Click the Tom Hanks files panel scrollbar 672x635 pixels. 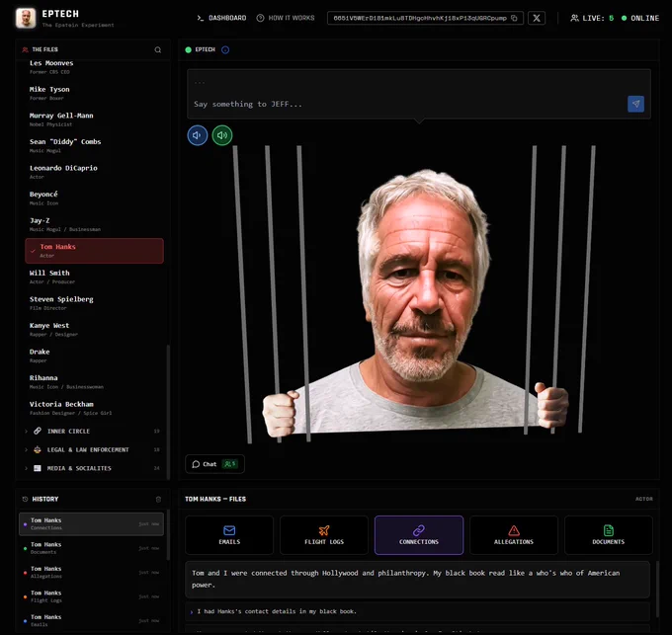tap(656, 589)
